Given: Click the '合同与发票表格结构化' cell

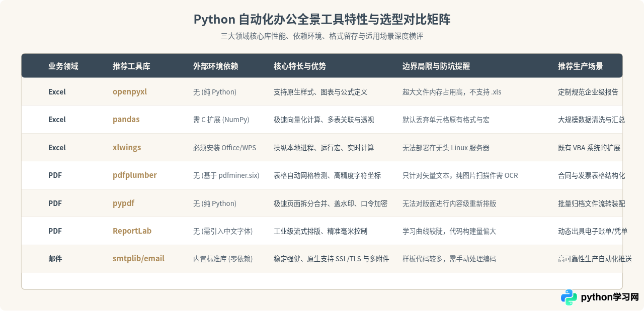Looking at the screenshot, I should pyautogui.click(x=592, y=176).
